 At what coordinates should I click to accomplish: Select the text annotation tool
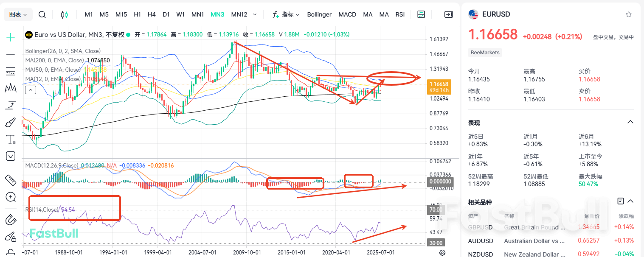click(x=10, y=139)
